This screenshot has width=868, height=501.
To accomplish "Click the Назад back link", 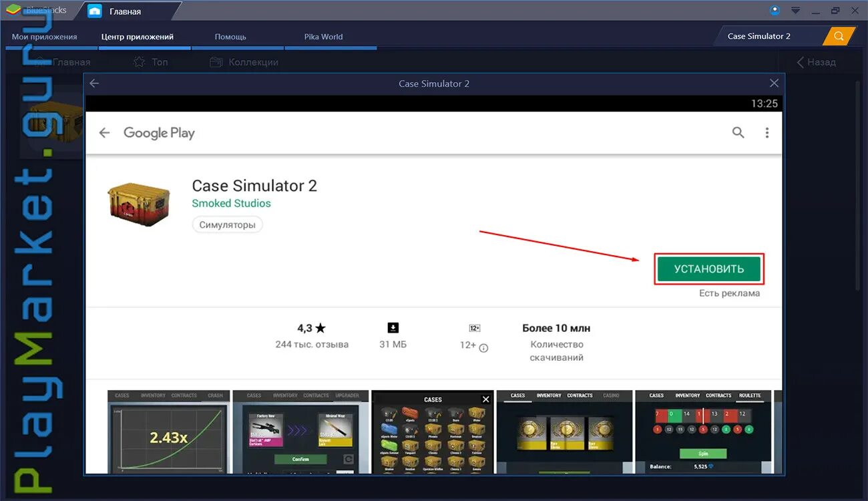I will (817, 62).
